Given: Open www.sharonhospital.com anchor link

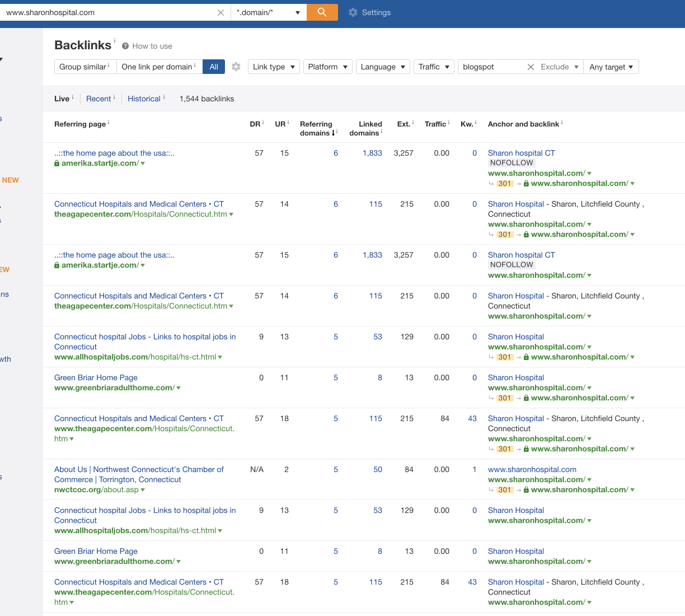Looking at the screenshot, I should click(532, 469).
